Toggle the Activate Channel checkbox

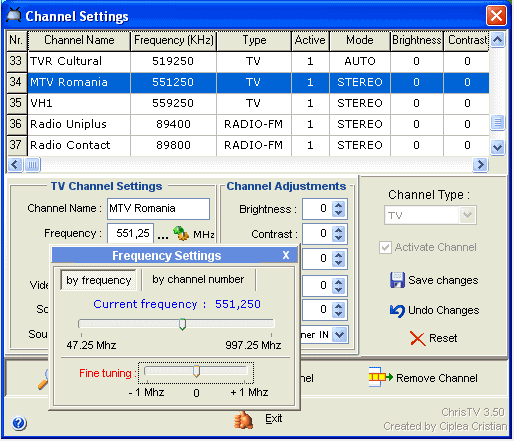click(x=385, y=247)
